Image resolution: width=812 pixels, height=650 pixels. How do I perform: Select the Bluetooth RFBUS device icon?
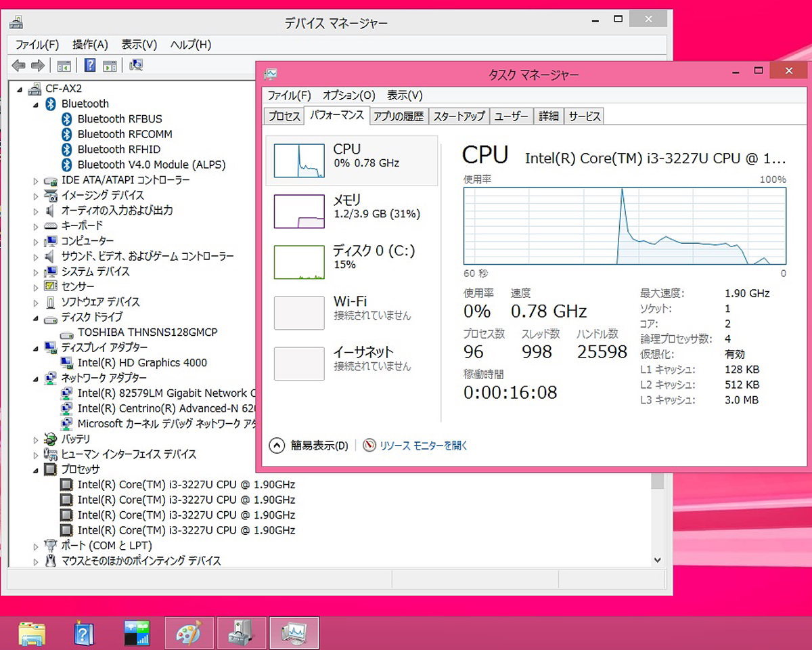pyautogui.click(x=66, y=118)
